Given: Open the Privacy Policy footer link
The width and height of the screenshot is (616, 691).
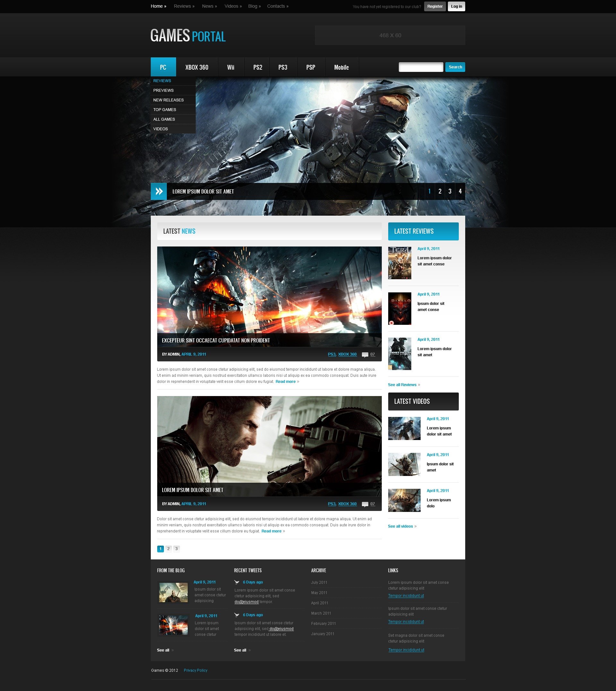Looking at the screenshot, I should pyautogui.click(x=195, y=671).
